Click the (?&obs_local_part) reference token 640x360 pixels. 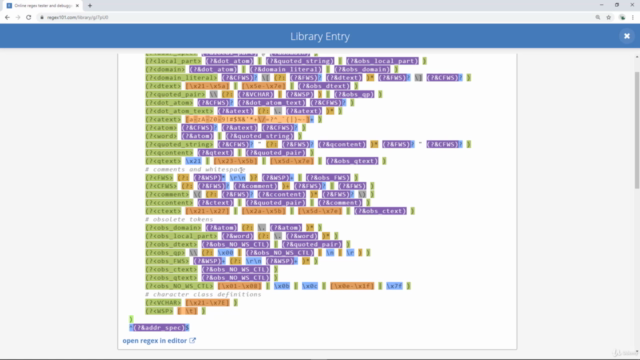(382, 61)
